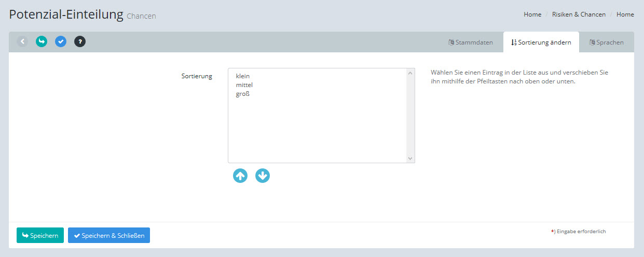
Task: Open help via the question mark icon
Action: click(80, 41)
